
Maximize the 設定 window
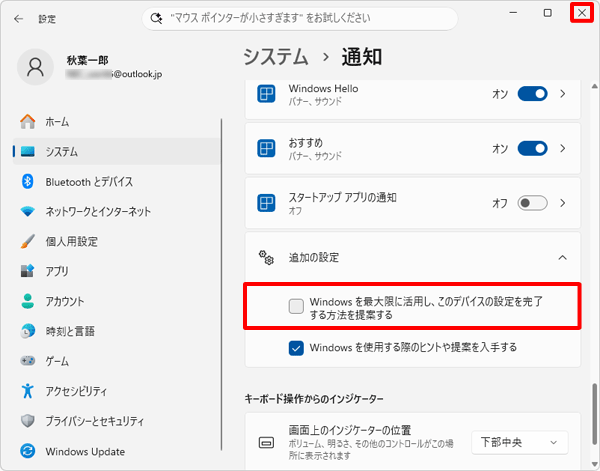click(548, 13)
